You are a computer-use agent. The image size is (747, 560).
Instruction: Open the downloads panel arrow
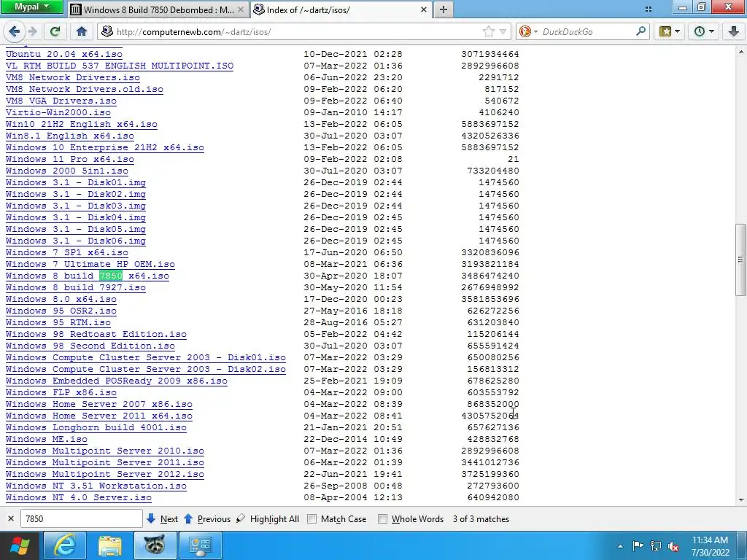[x=734, y=32]
